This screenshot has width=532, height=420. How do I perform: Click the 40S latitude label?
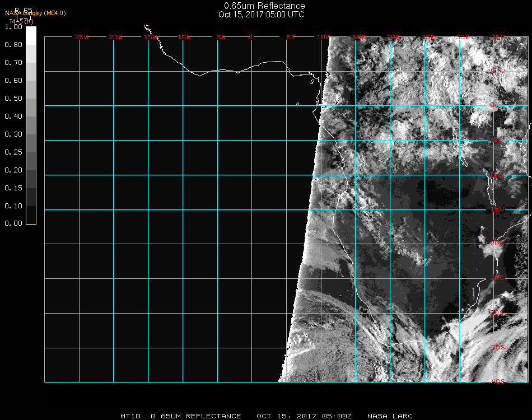point(498,381)
